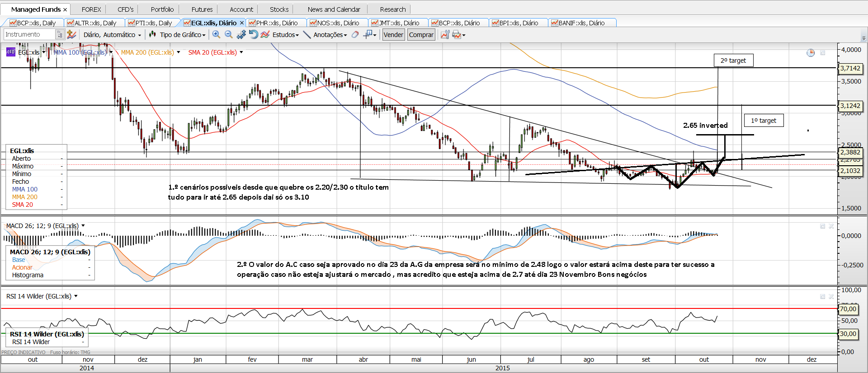This screenshot has width=868, height=373.
Task: Click the CFD badge icon beside EGL:xlis
Action: pyautogui.click(x=11, y=52)
